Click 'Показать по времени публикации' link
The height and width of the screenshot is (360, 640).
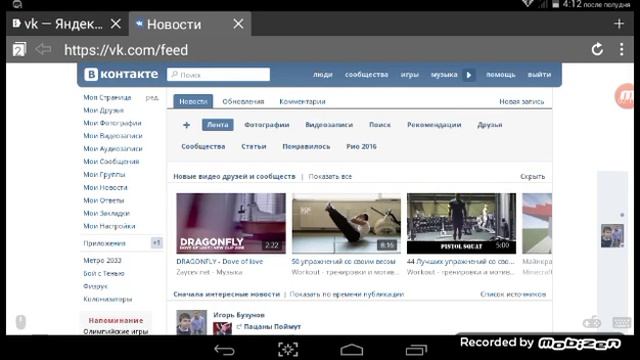pos(347,294)
